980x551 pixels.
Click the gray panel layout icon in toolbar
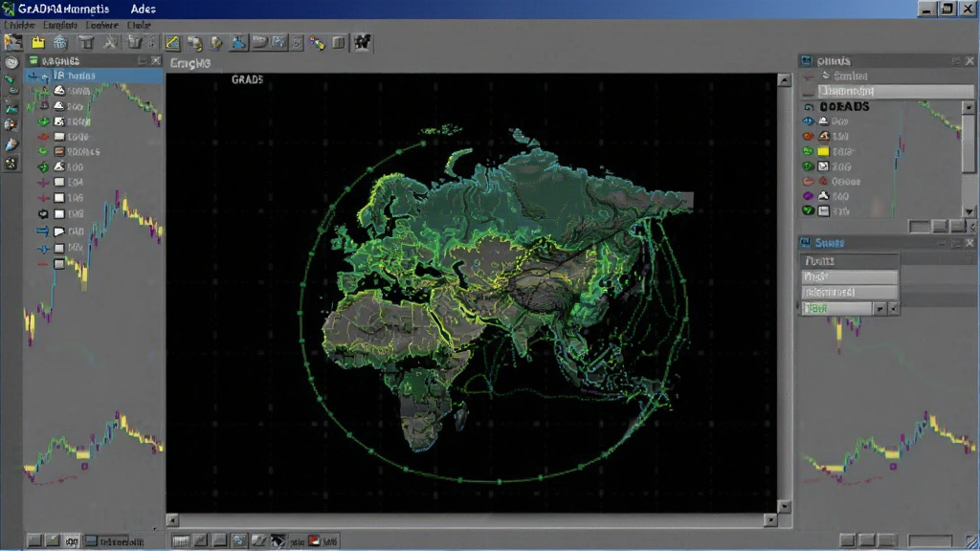338,42
